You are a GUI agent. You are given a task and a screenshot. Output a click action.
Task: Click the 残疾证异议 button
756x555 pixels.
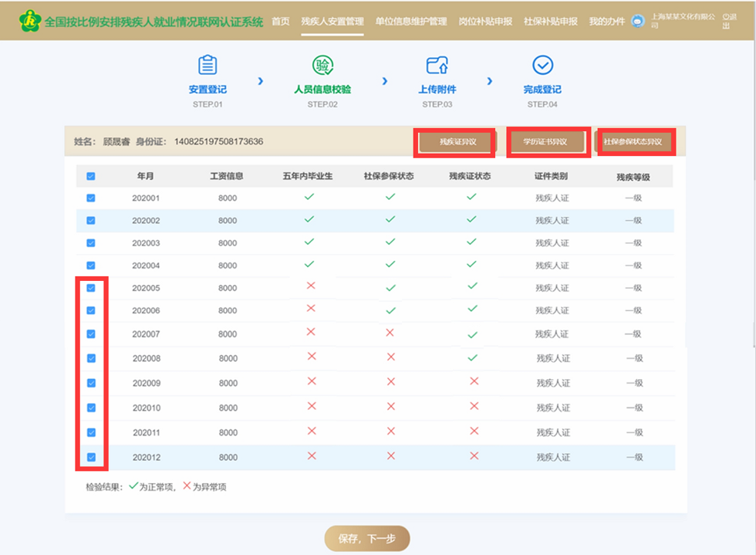(x=457, y=142)
